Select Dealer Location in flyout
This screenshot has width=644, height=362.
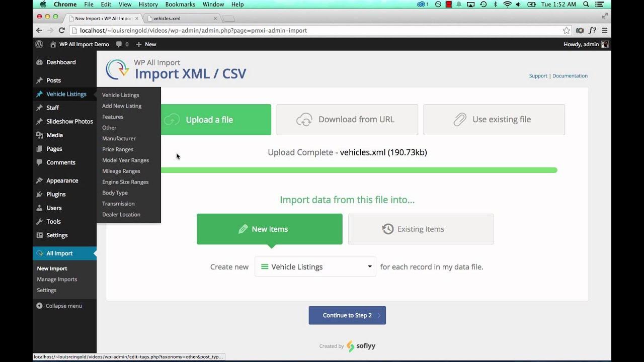pos(121,215)
